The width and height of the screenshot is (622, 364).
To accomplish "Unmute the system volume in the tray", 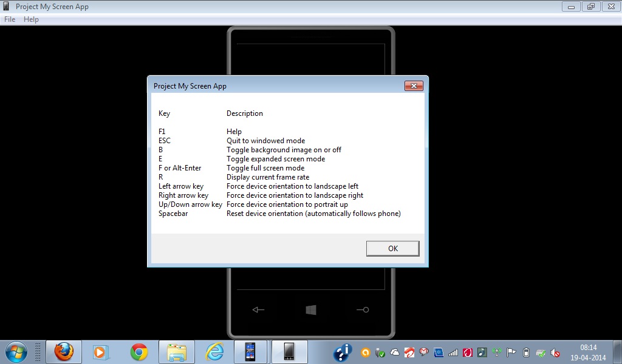I will 555,352.
